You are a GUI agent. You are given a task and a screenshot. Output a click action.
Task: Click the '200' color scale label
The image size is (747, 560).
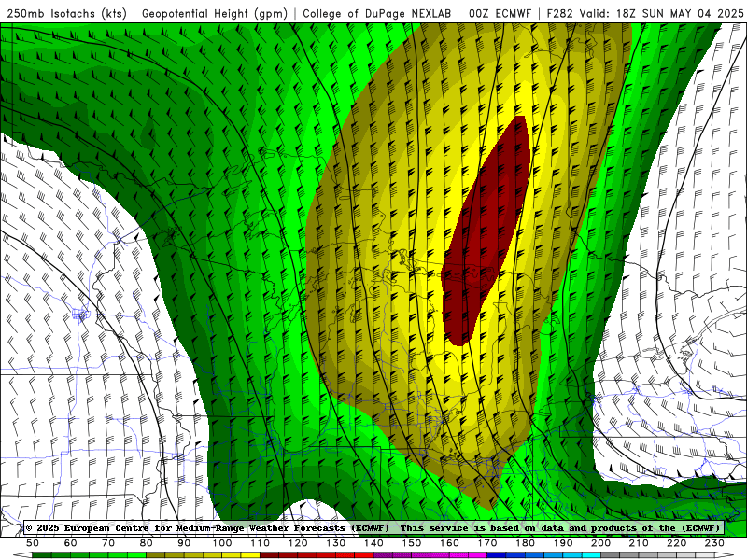(600, 543)
